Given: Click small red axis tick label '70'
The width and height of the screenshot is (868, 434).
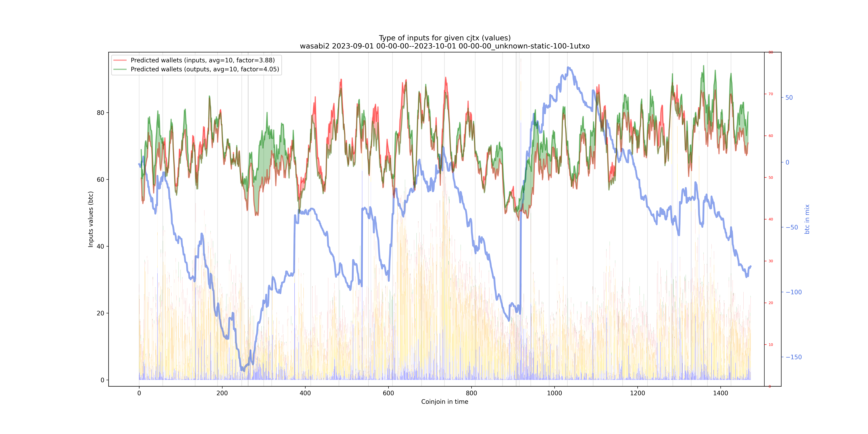Looking at the screenshot, I should pyautogui.click(x=771, y=94).
